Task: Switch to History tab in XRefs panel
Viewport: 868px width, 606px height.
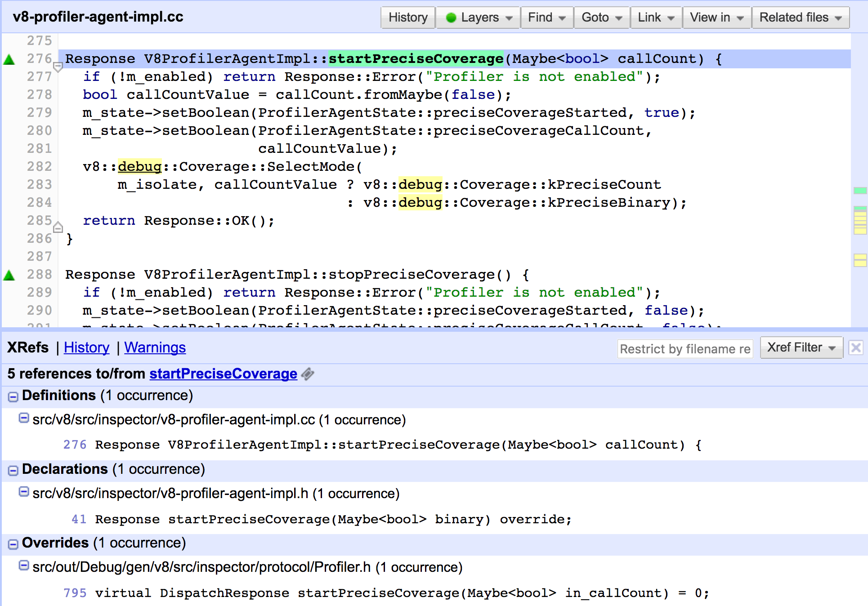Action: [x=86, y=348]
